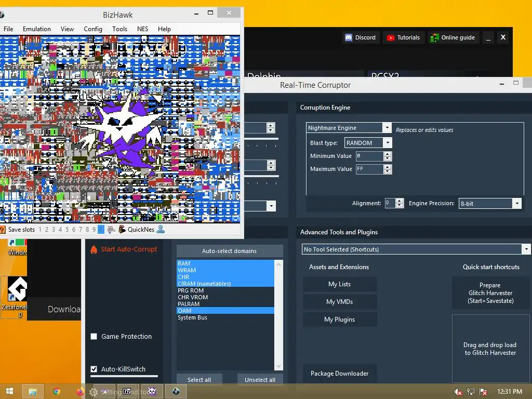
Task: Open My Lists
Action: (339, 284)
